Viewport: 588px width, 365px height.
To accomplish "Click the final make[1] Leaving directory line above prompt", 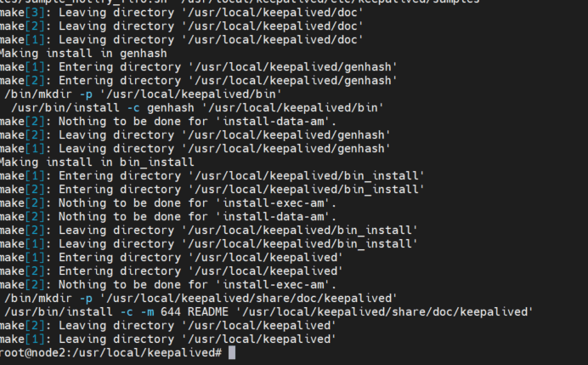I will coord(168,339).
